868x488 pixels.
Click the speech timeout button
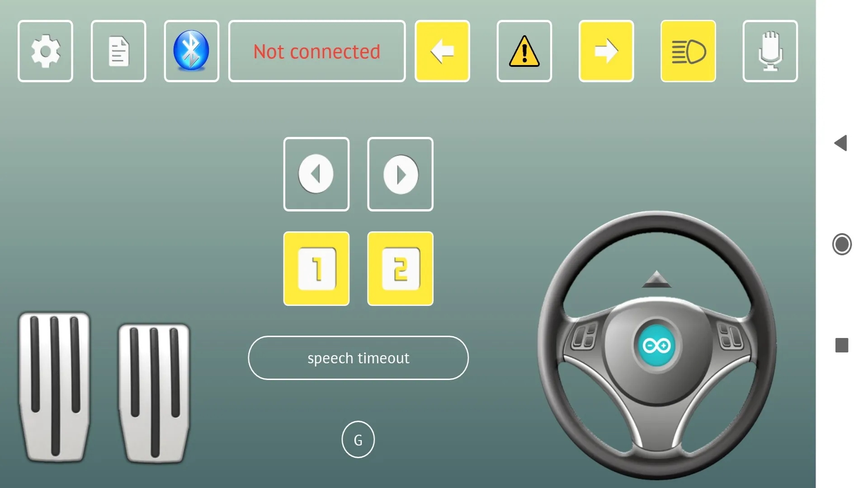click(359, 357)
